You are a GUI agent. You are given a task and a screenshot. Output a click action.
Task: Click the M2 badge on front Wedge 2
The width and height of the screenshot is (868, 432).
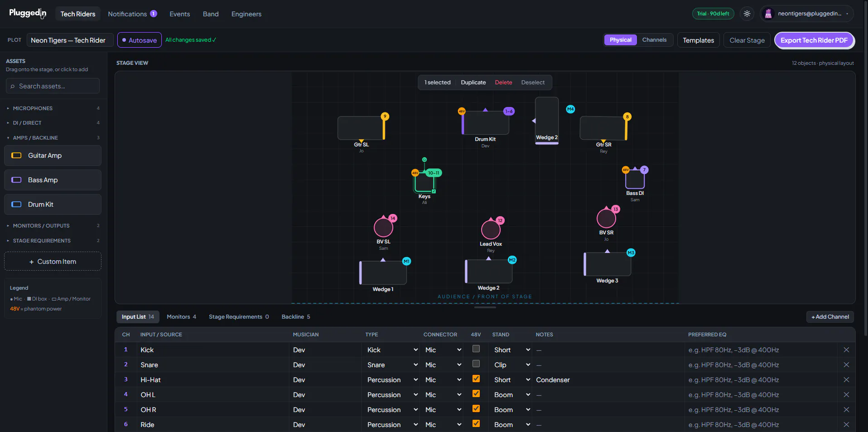(x=512, y=260)
